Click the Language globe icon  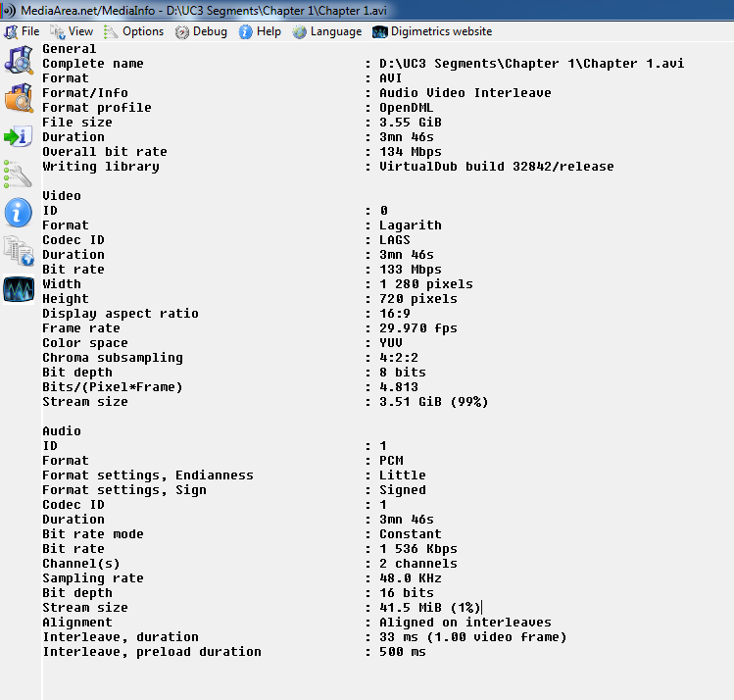[x=300, y=31]
